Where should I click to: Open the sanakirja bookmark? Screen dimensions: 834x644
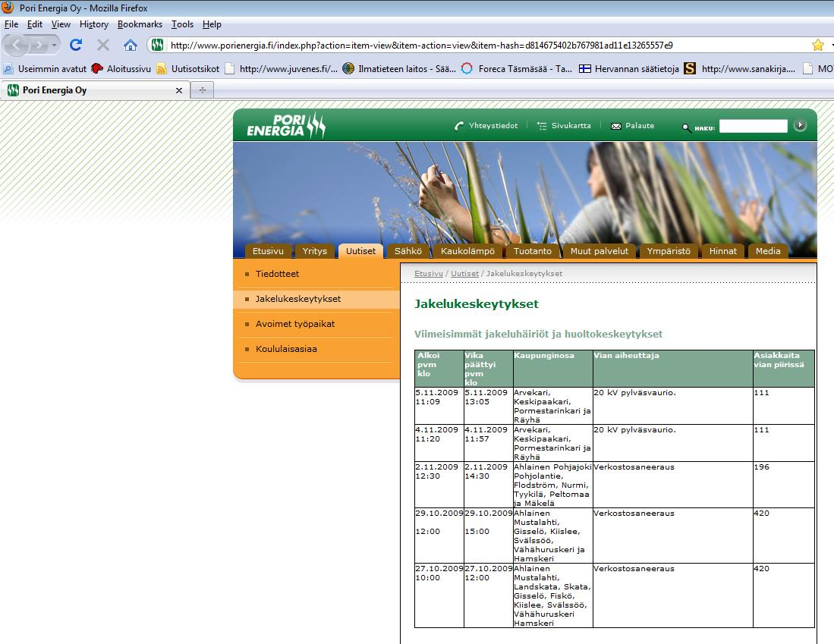740,68
